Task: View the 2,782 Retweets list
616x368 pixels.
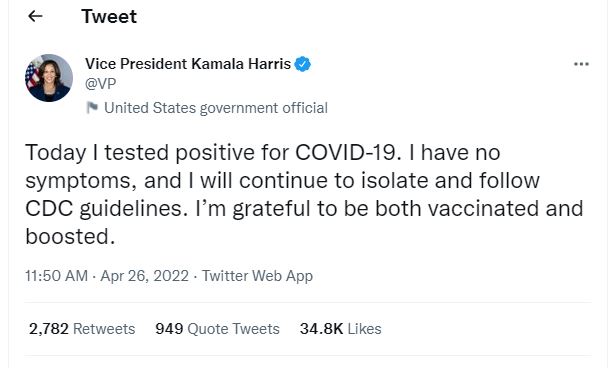Action: point(82,329)
